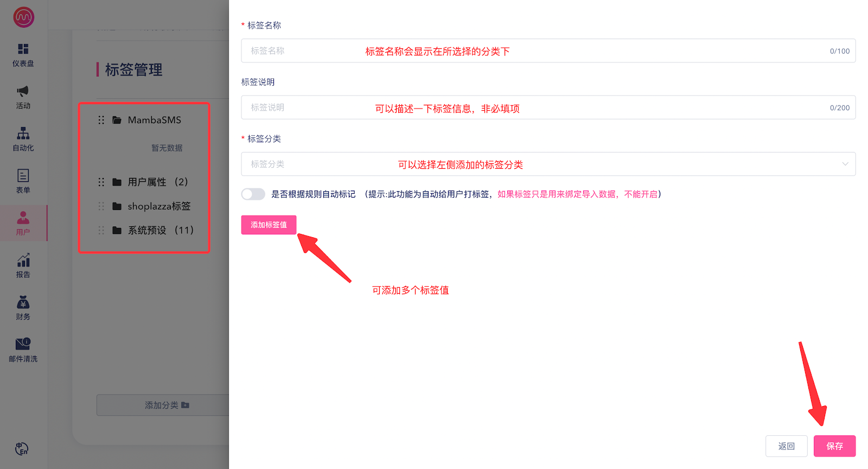
Task: Select the MambaSMS category folder
Action: pyautogui.click(x=154, y=120)
